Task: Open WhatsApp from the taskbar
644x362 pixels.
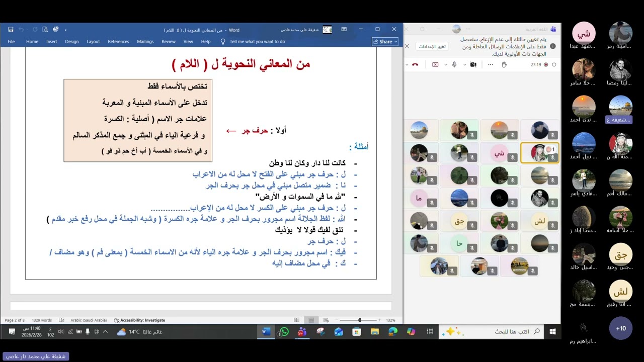Action: [x=284, y=331]
